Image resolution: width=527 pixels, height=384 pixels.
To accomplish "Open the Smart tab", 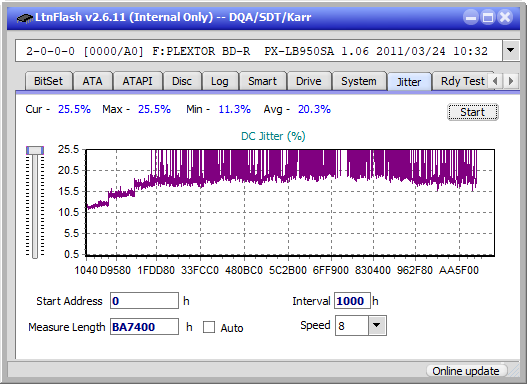I will (x=262, y=81).
